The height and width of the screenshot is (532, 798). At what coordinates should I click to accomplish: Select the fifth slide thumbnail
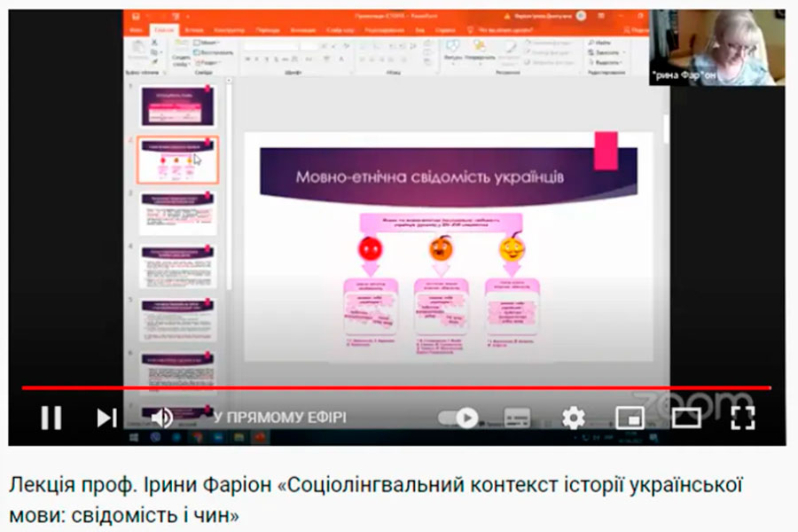point(177,320)
